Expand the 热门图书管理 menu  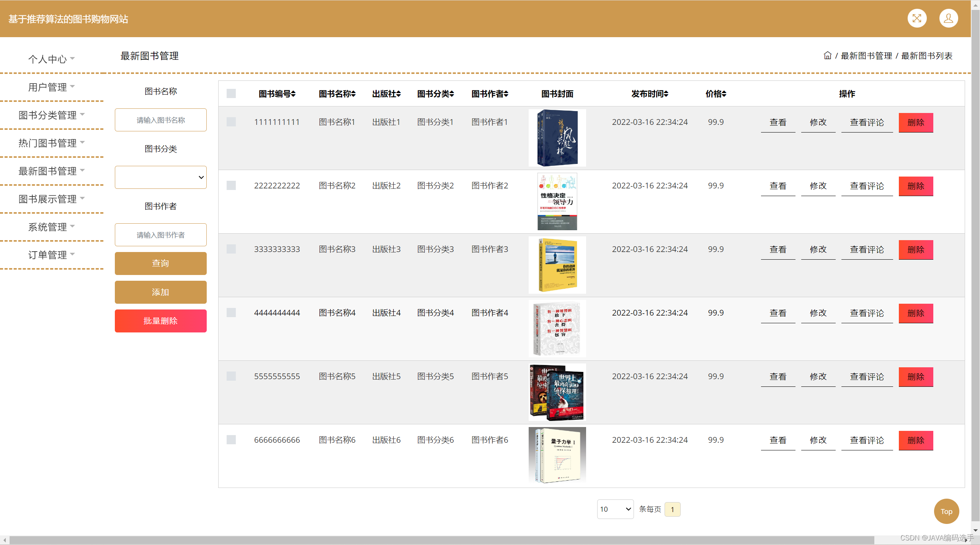click(52, 143)
